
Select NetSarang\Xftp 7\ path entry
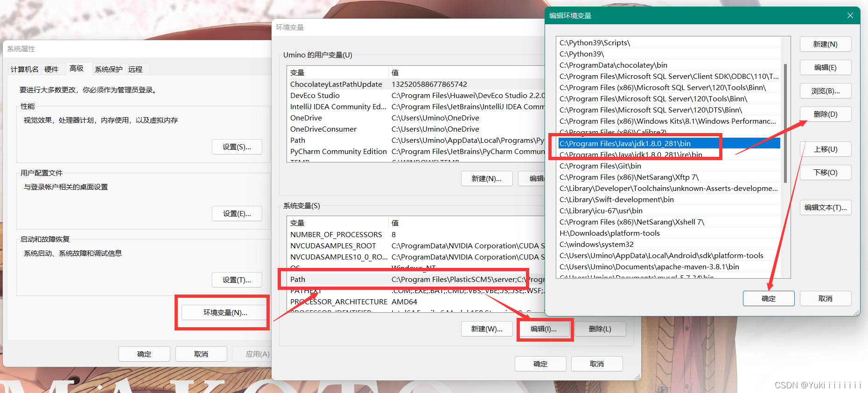coord(669,177)
